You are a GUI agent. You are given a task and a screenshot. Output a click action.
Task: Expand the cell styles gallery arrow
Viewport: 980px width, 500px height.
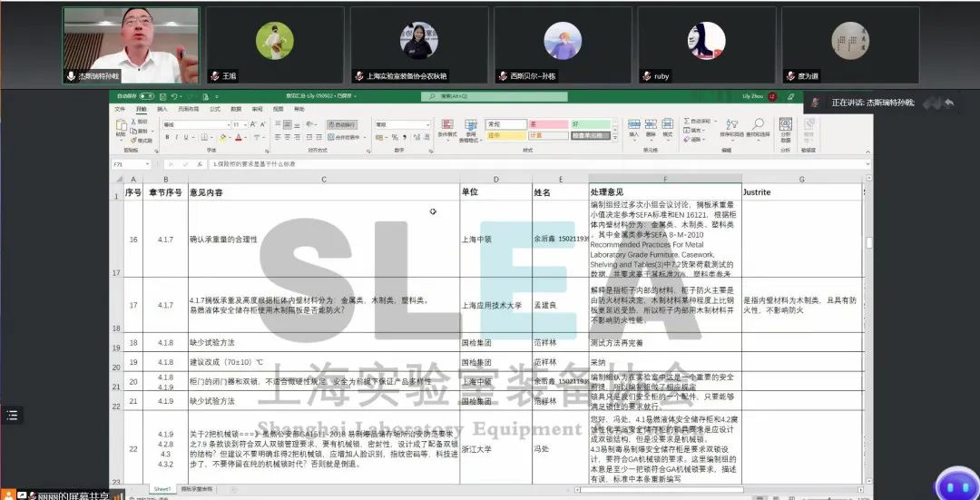point(615,138)
